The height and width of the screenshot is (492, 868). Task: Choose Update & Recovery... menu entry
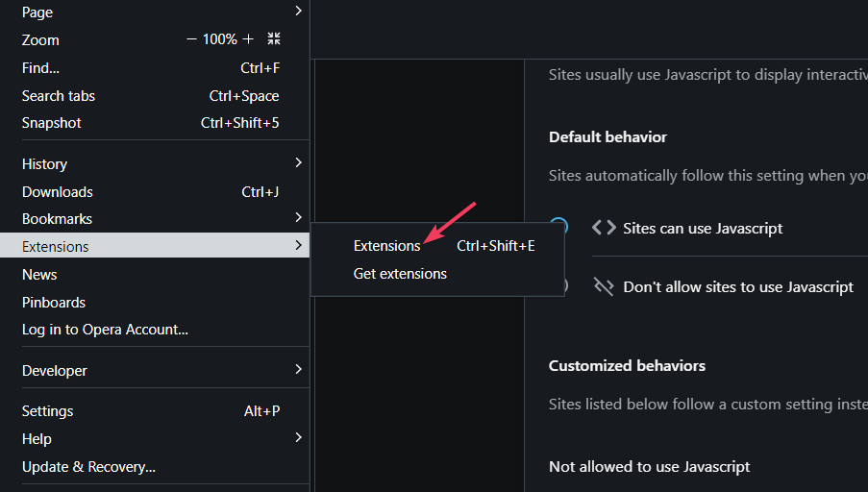155,467
